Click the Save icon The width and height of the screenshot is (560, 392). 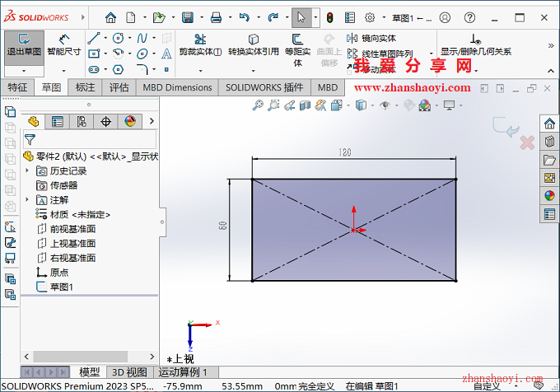coord(188,17)
